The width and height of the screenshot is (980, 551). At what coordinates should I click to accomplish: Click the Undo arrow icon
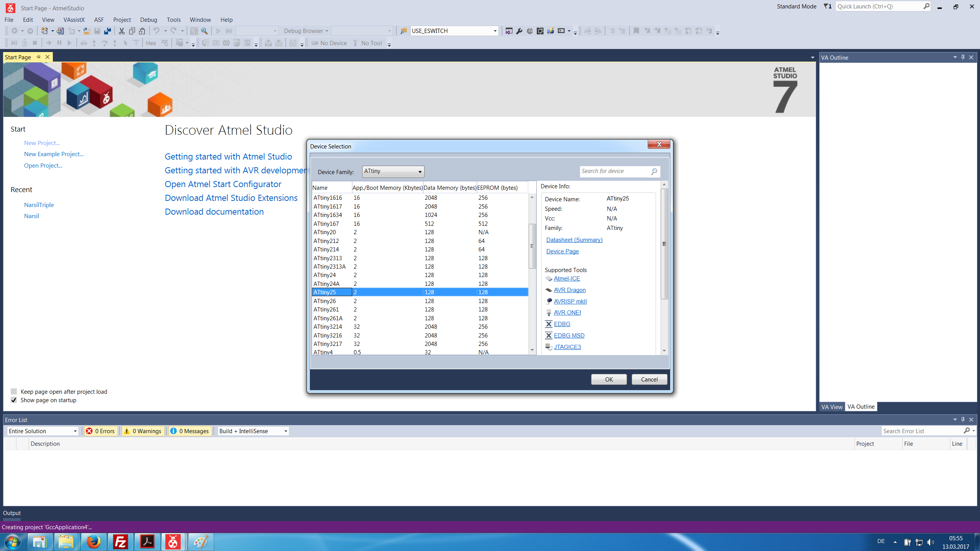coord(156,31)
